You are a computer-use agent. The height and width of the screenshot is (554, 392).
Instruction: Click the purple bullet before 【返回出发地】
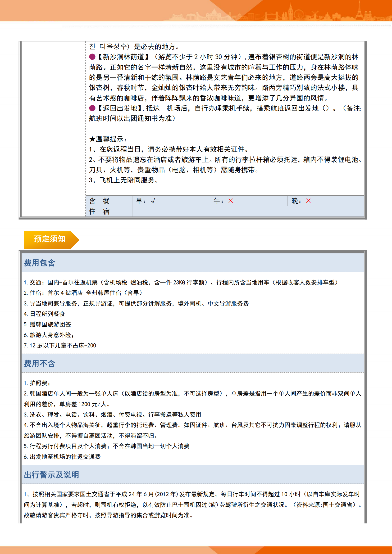(92, 108)
